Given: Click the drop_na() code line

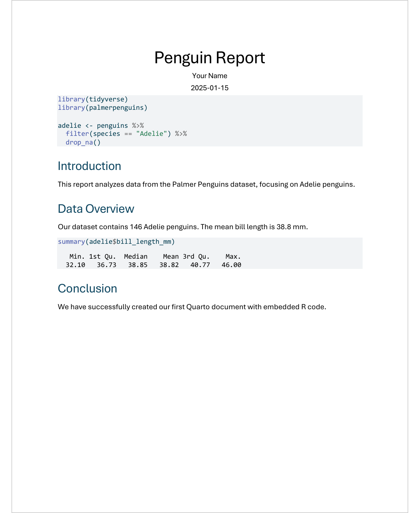Looking at the screenshot, I should [x=83, y=142].
